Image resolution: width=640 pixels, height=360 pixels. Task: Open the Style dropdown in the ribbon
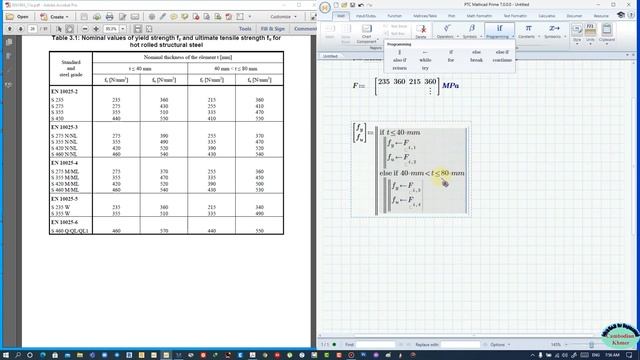click(x=577, y=33)
